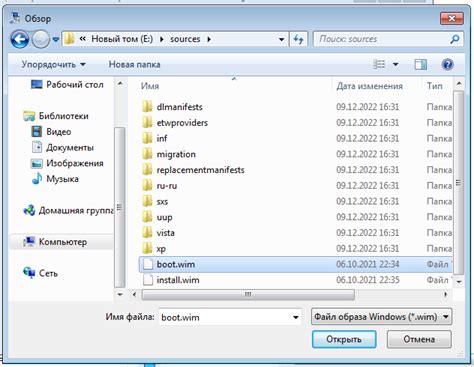The height and width of the screenshot is (367, 474).
Task: Click the 'Имя файла' text field
Action: pos(224,317)
